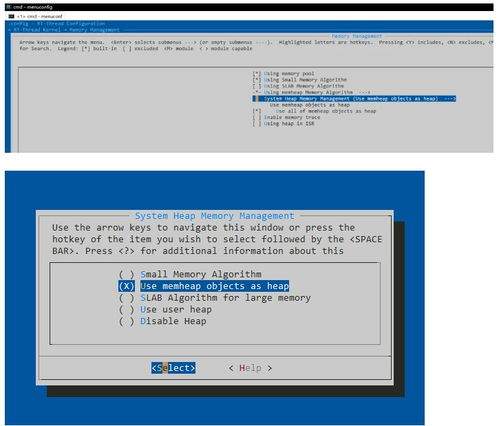Click the Help button in the dialog
This screenshot has height=426, width=499.
(250, 368)
